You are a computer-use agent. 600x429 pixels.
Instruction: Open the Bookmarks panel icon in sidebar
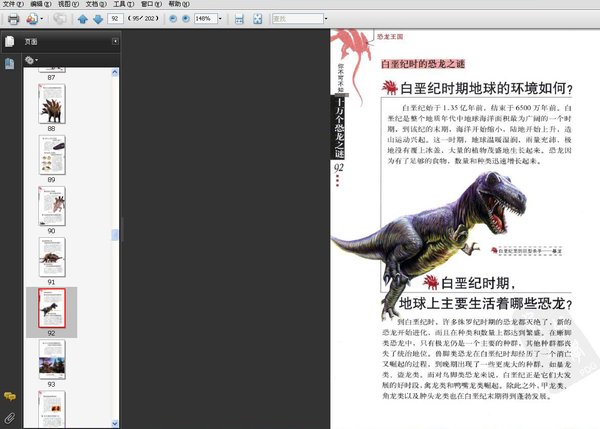pyautogui.click(x=9, y=63)
